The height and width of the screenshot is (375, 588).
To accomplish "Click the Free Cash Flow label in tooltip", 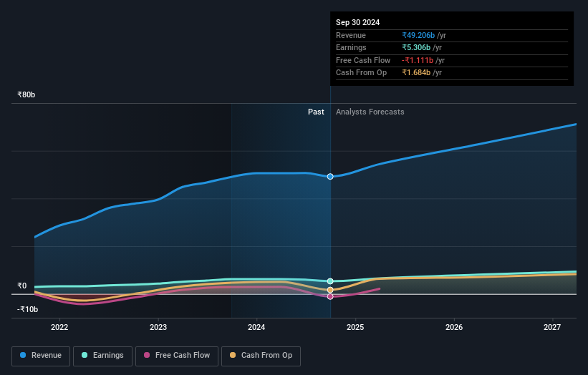I will coord(363,60).
